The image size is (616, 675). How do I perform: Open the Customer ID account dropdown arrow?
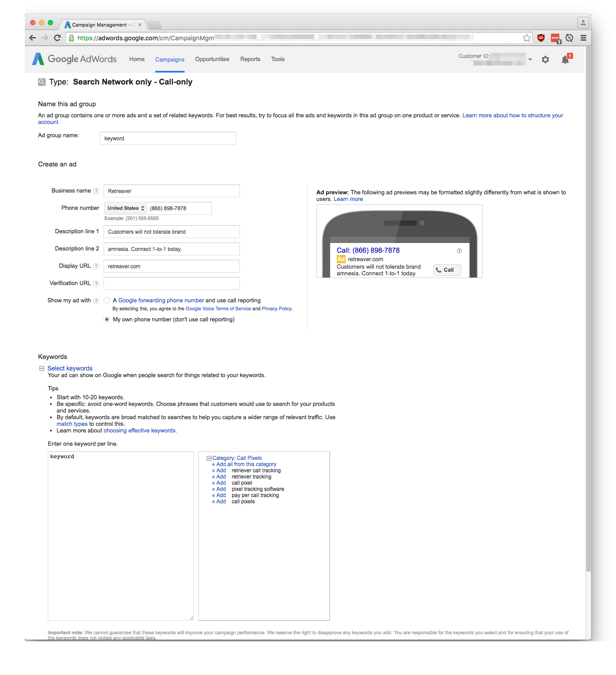[530, 59]
